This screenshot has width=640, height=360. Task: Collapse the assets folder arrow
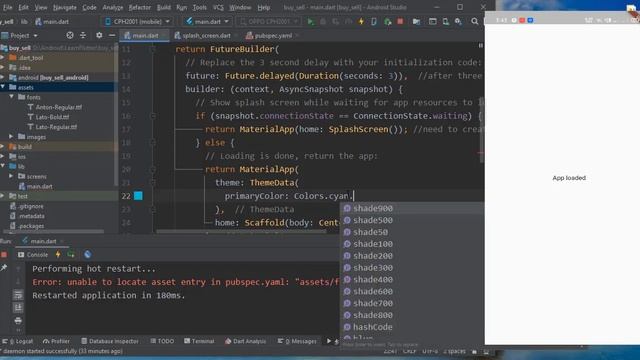tap(3, 87)
